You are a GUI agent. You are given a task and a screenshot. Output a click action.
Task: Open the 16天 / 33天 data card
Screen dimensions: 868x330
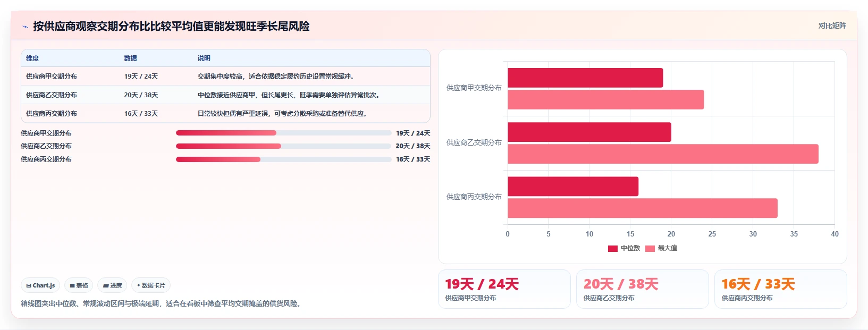point(781,289)
